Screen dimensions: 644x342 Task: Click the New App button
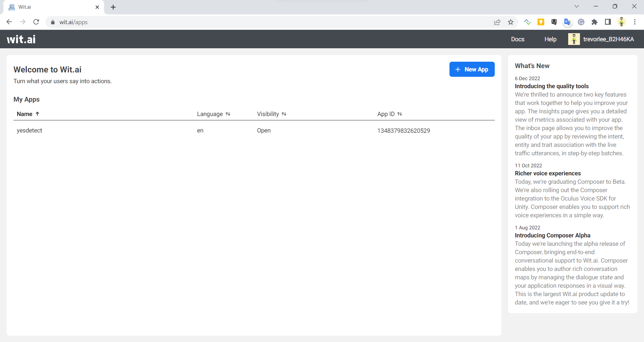(x=472, y=69)
